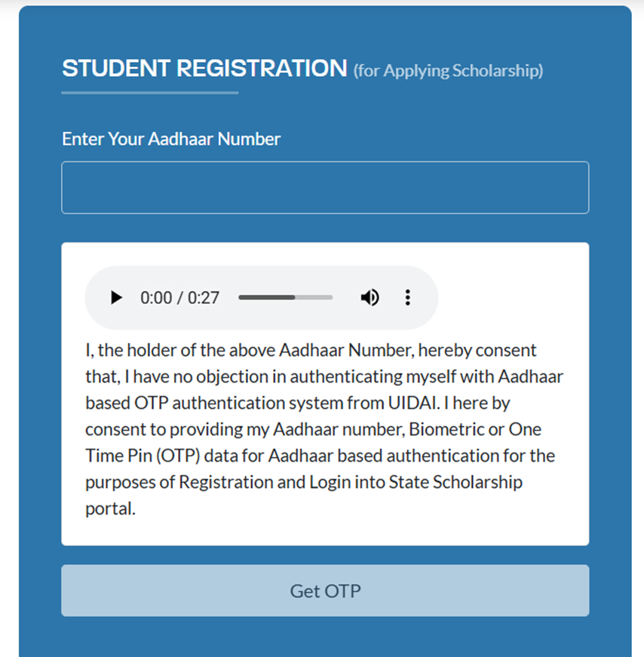
Task: Mute the audio using the speaker icon
Action: tap(370, 297)
